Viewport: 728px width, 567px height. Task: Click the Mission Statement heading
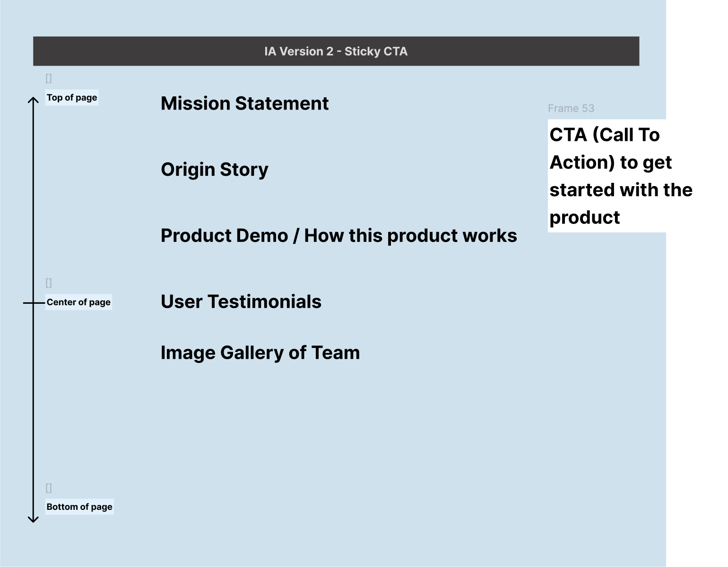coord(244,103)
